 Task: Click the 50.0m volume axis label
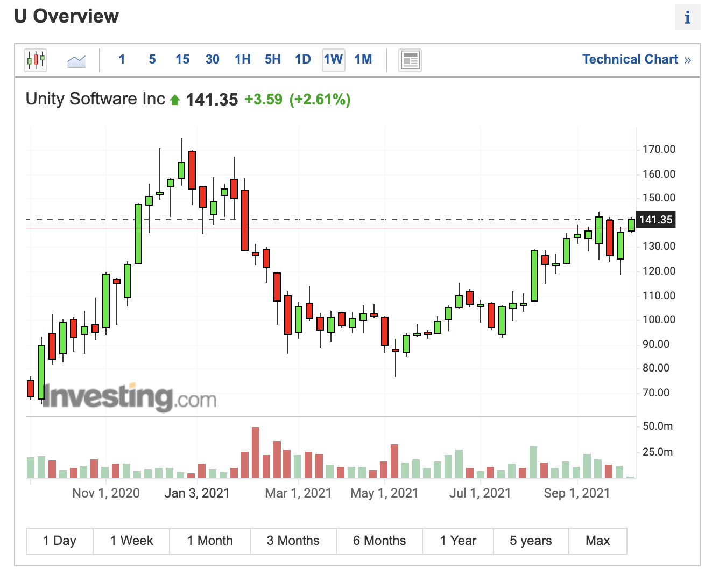click(x=658, y=426)
